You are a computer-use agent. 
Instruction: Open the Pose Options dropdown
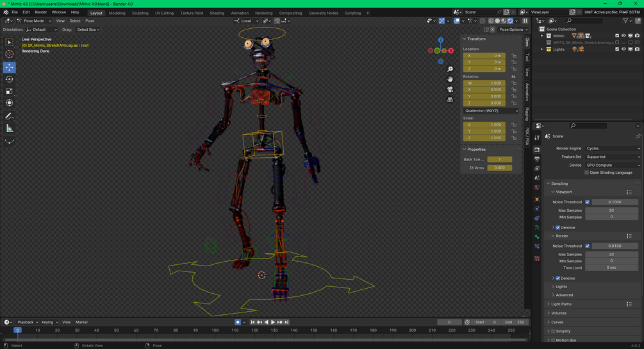[513, 30]
